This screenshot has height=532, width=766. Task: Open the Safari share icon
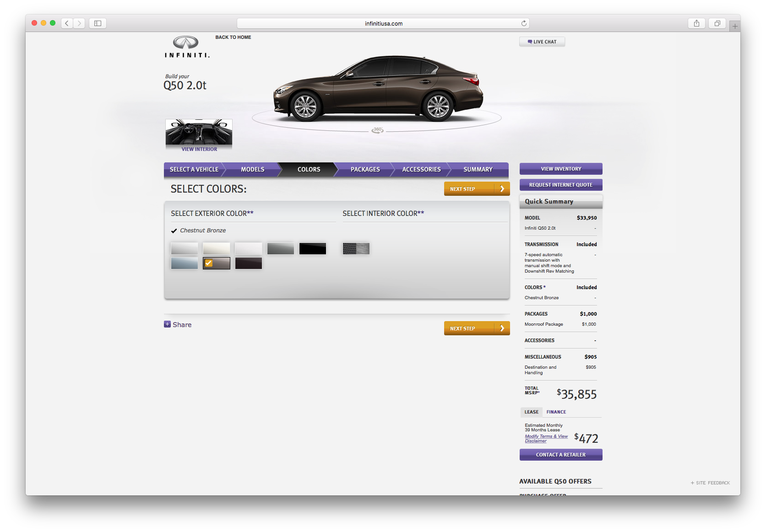[x=696, y=23]
